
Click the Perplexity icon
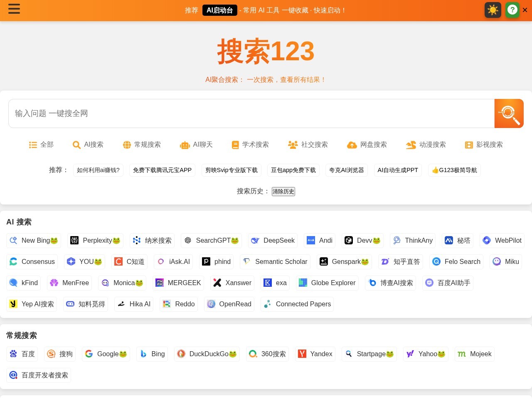click(x=74, y=240)
